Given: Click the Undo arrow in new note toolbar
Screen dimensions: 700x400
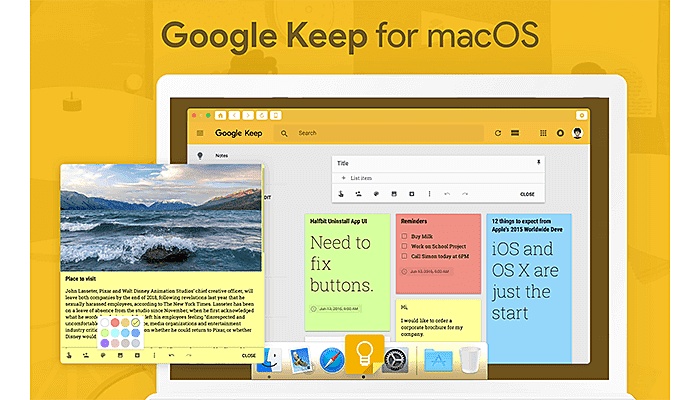Looking at the screenshot, I should 447,194.
